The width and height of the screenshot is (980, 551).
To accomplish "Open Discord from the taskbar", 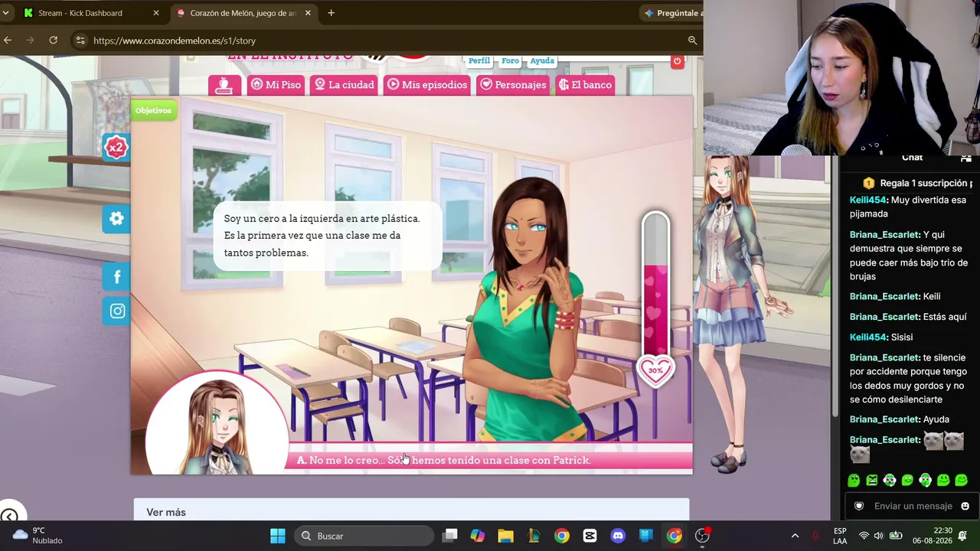I will tap(618, 536).
